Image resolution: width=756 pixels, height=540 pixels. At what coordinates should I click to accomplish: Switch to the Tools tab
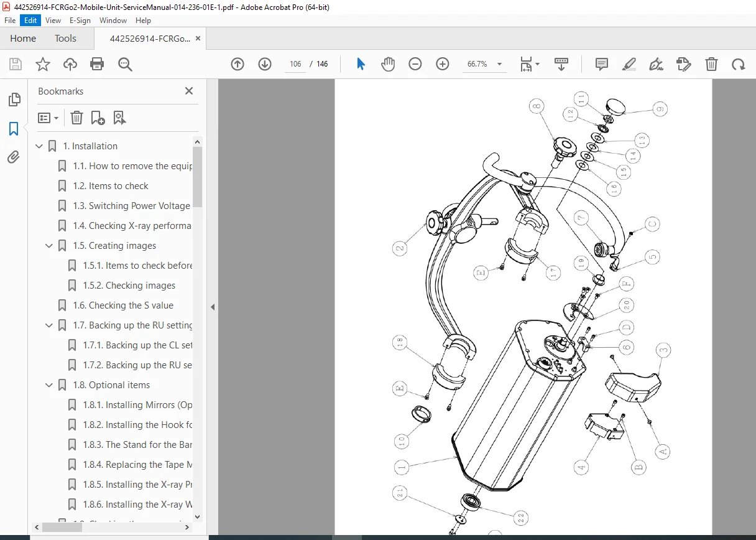coord(65,39)
